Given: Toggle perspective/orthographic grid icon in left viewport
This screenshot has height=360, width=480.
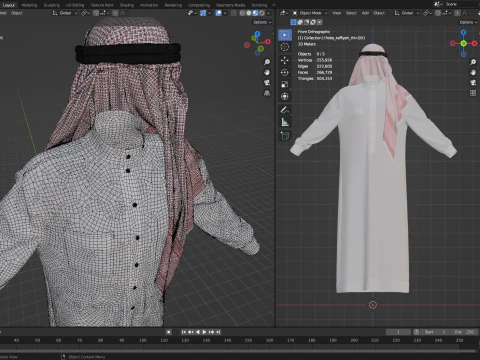Looking at the screenshot, I should pyautogui.click(x=267, y=93).
